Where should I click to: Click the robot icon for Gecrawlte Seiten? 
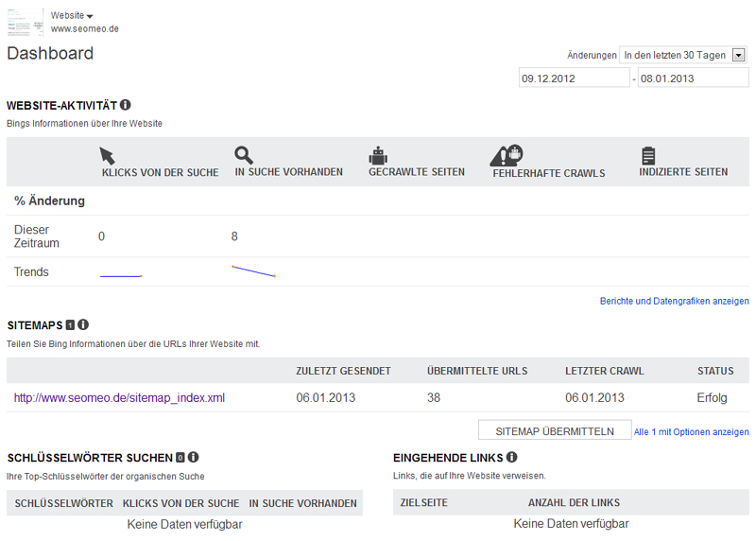tap(379, 155)
